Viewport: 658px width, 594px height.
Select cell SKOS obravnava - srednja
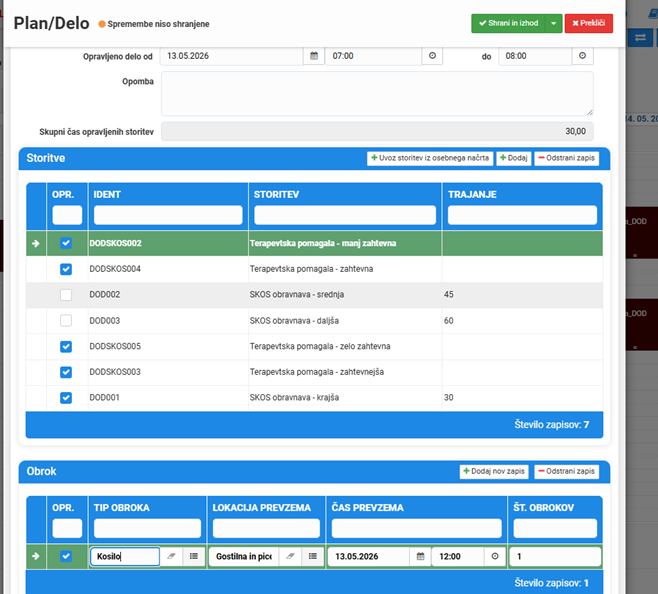point(345,295)
